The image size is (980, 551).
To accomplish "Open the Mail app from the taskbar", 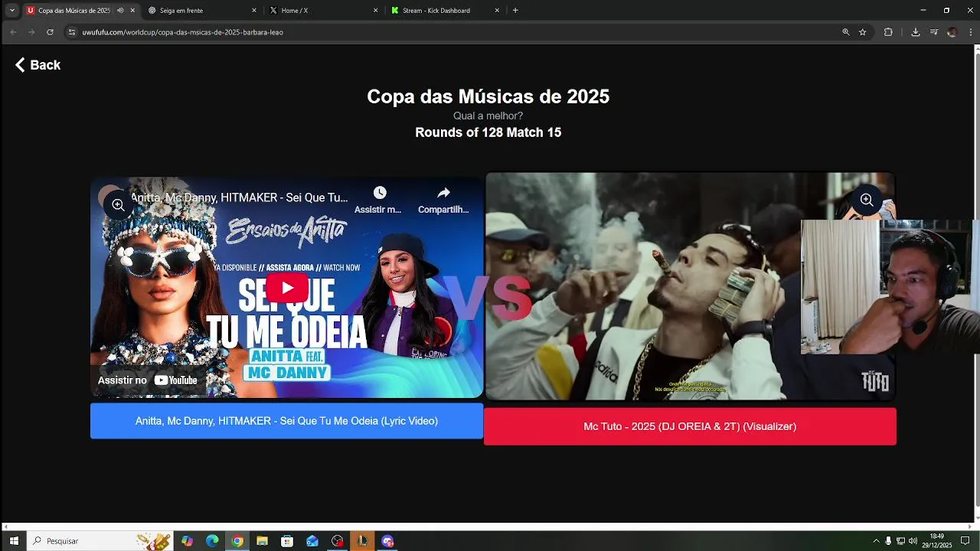I will (x=312, y=541).
